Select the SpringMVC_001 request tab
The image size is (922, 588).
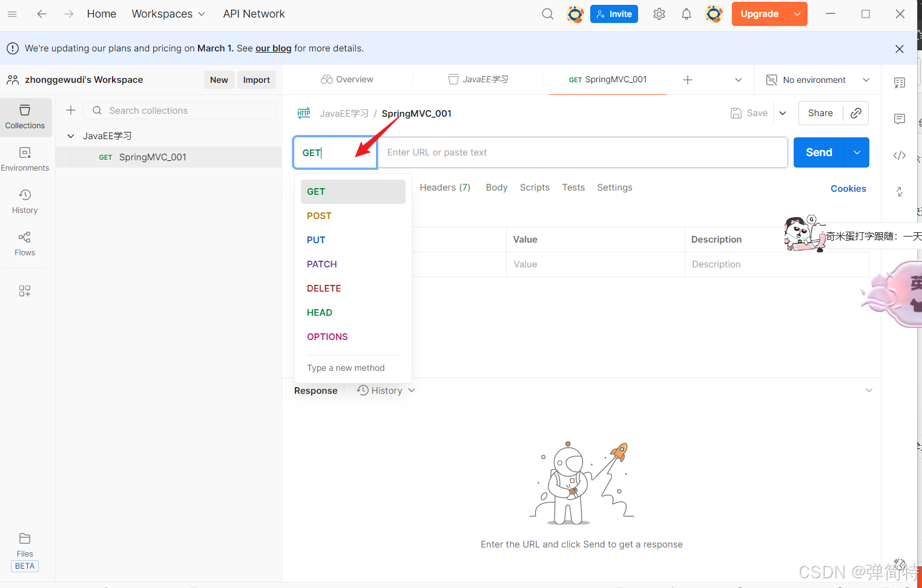[608, 80]
